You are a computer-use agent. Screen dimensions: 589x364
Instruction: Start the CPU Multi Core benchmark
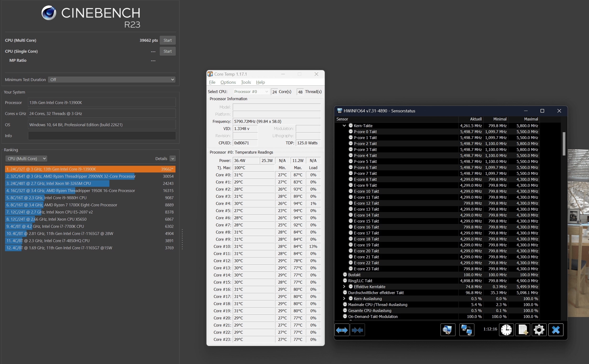coord(167,41)
